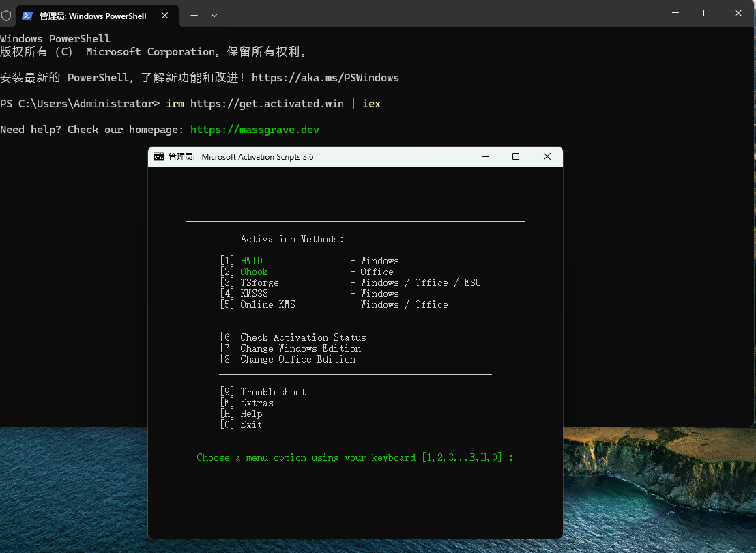This screenshot has height=553, width=756.
Task: Click the Activation Methods heading
Action: [292, 239]
